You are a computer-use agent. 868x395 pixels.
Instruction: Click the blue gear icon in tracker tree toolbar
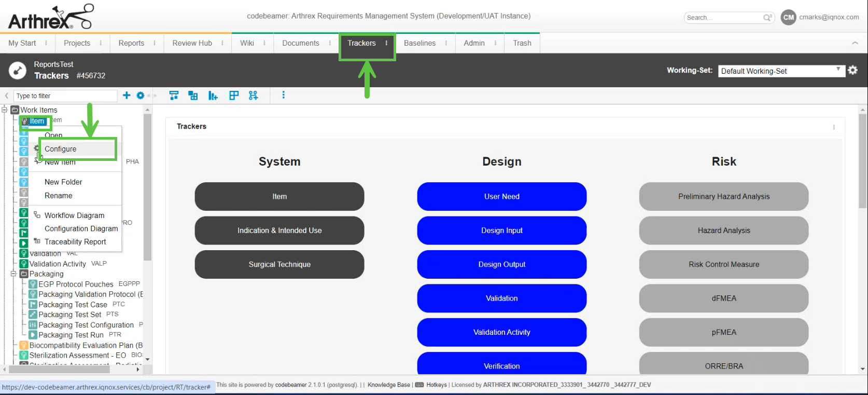click(x=140, y=96)
